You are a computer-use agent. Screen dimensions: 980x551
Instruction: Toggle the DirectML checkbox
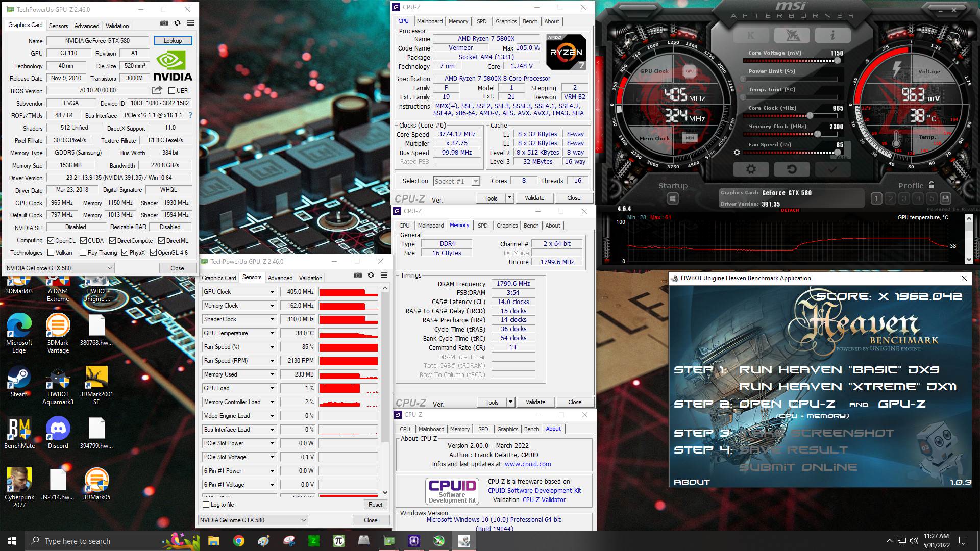click(161, 241)
